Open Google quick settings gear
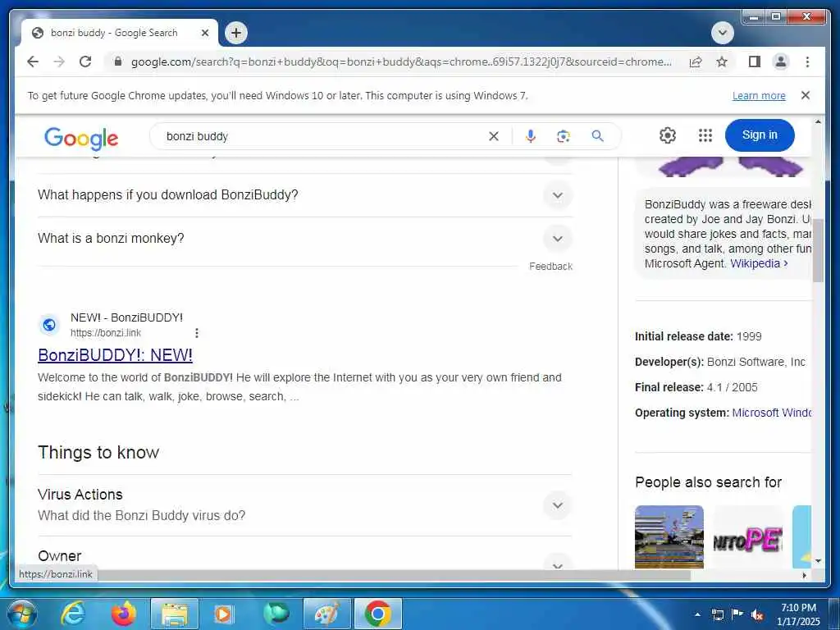The image size is (840, 630). 668,135
